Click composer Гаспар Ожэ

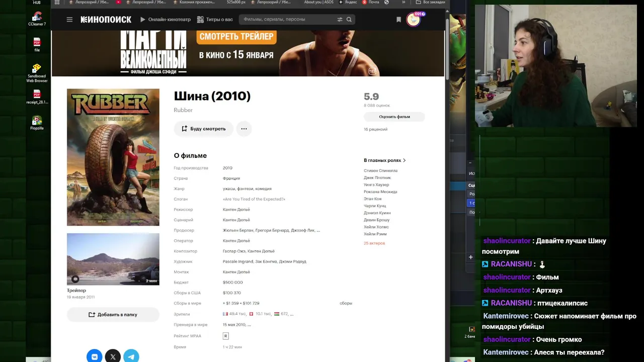(233, 251)
